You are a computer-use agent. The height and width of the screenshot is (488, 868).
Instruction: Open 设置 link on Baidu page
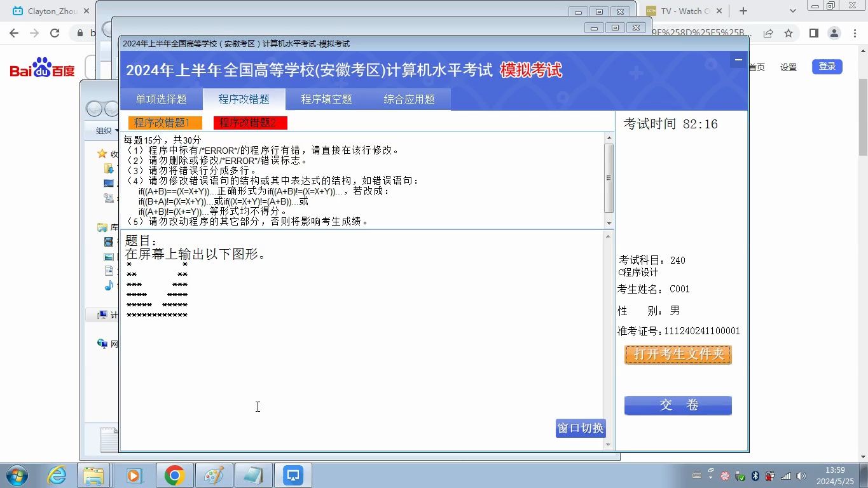[x=789, y=67]
